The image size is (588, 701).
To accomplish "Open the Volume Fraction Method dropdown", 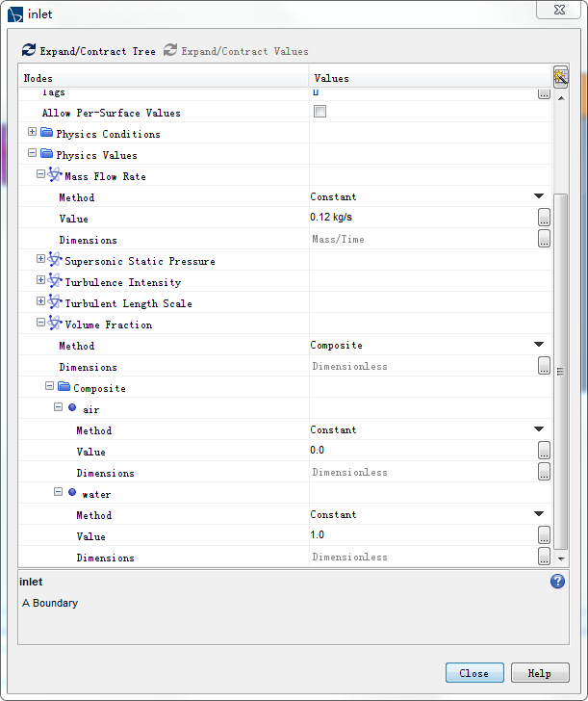I will [x=539, y=346].
